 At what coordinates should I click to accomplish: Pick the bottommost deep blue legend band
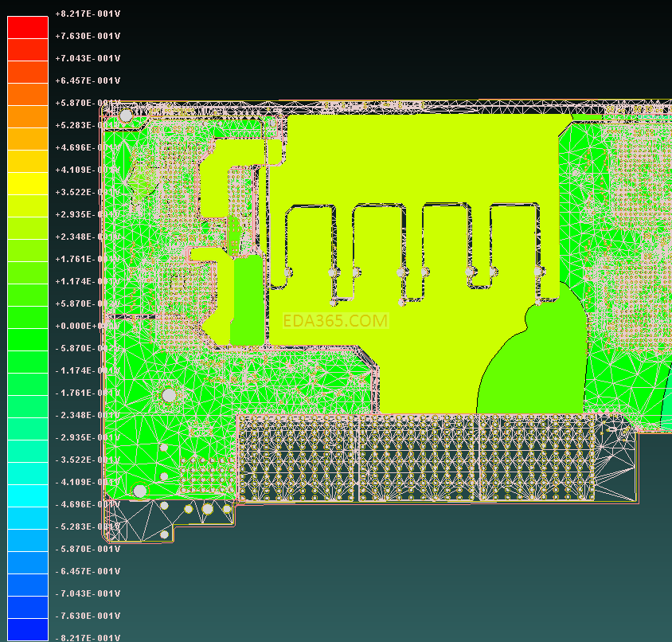(28, 629)
